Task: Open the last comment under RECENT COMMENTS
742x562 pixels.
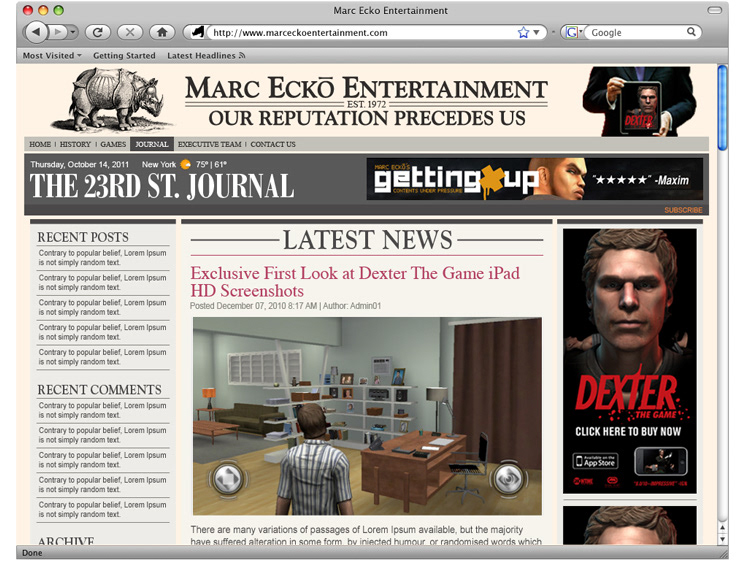Action: point(103,510)
